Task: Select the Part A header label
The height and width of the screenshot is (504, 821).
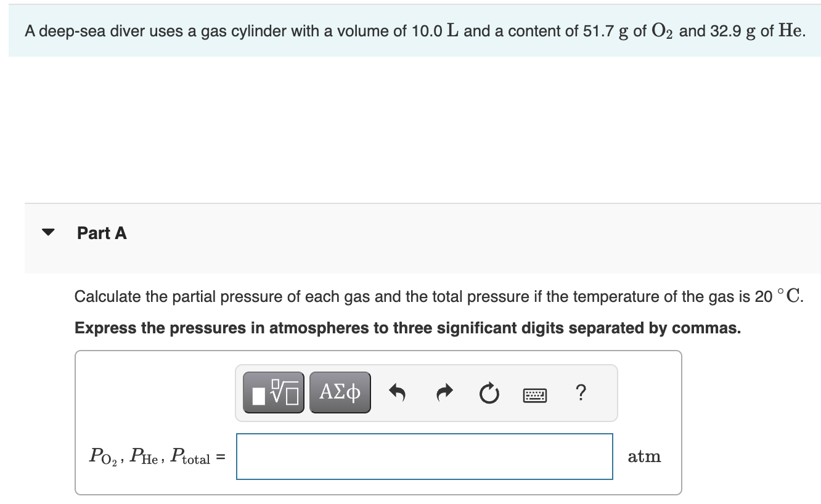Action: coord(101,233)
